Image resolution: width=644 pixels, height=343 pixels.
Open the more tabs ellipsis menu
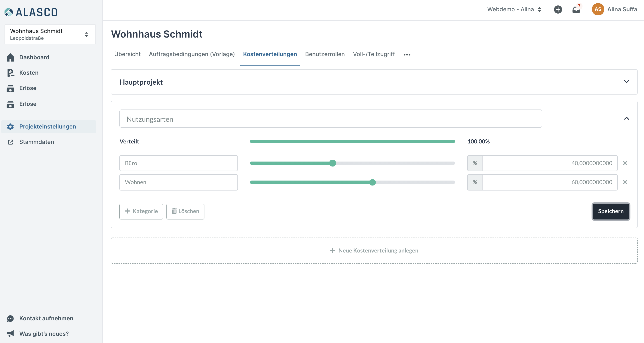pyautogui.click(x=407, y=55)
